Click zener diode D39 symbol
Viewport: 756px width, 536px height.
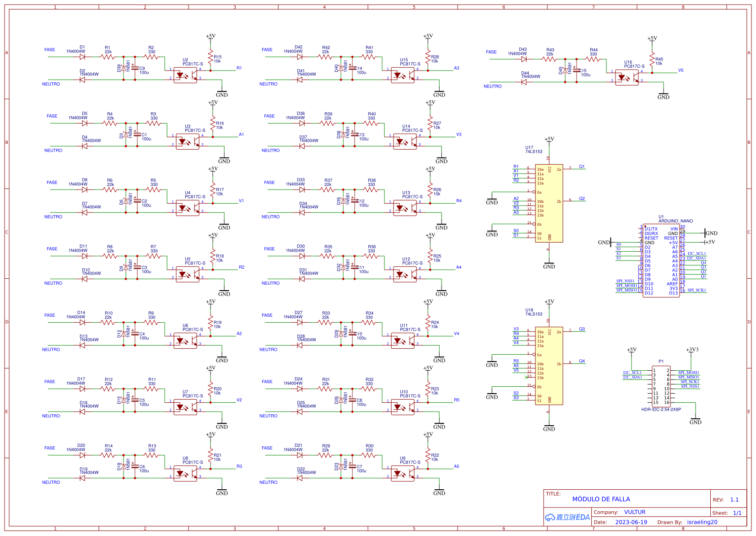click(124, 69)
